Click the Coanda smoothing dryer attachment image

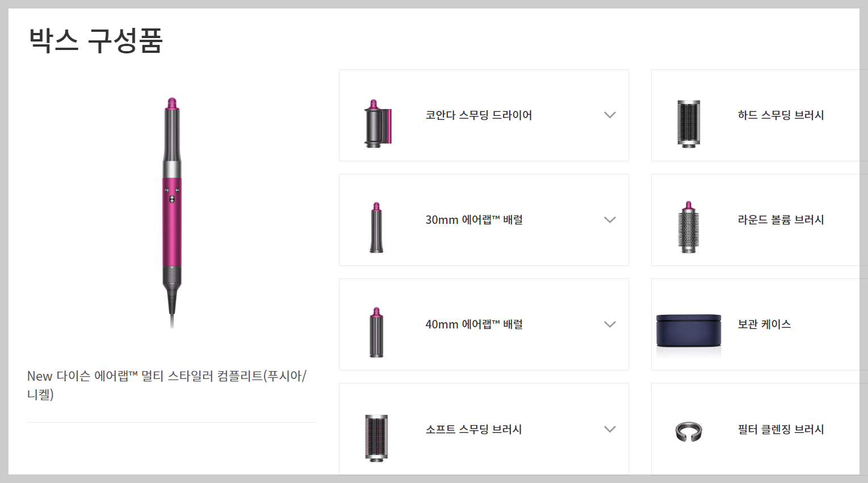coord(377,124)
